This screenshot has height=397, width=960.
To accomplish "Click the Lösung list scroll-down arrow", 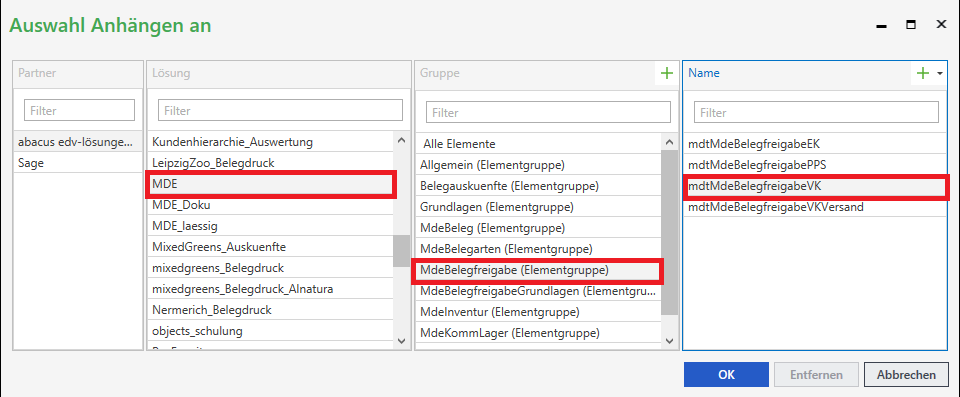I will coord(401,341).
